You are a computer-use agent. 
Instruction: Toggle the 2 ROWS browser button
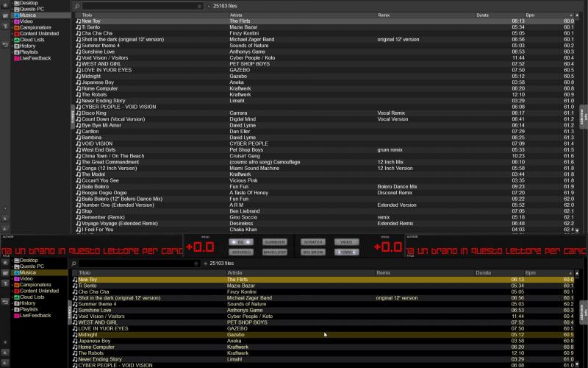point(346,252)
